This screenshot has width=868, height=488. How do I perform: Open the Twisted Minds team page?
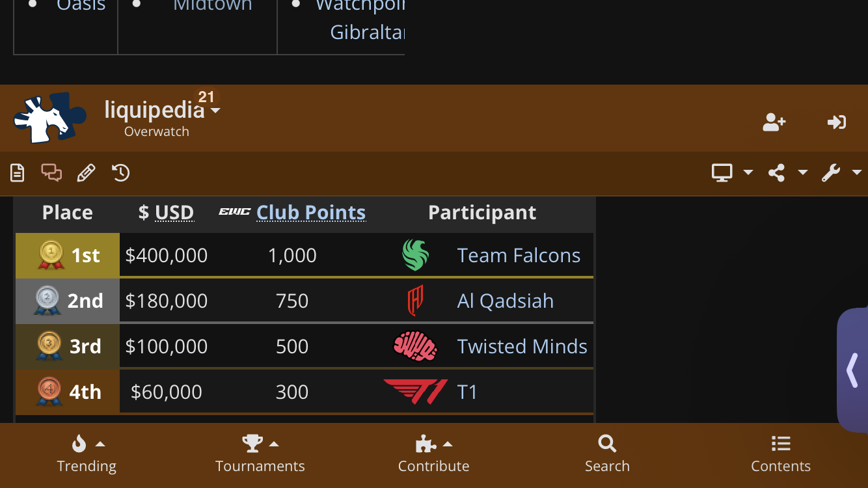click(522, 346)
